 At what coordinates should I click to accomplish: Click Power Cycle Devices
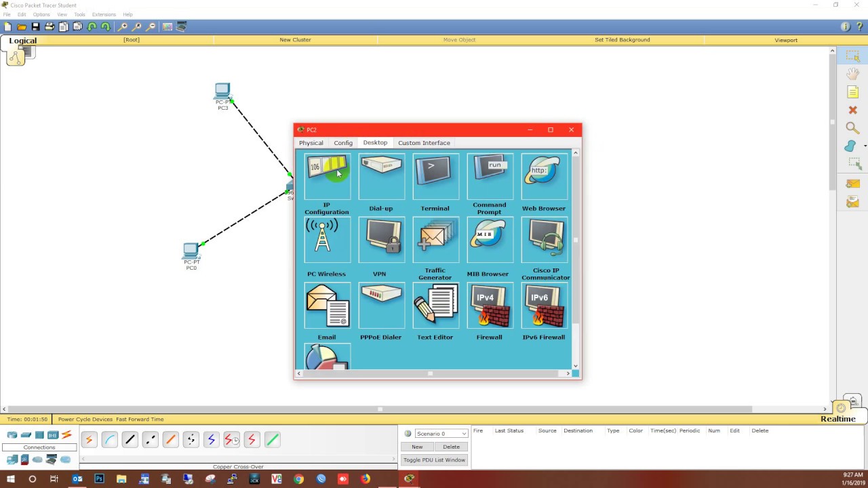85,420
